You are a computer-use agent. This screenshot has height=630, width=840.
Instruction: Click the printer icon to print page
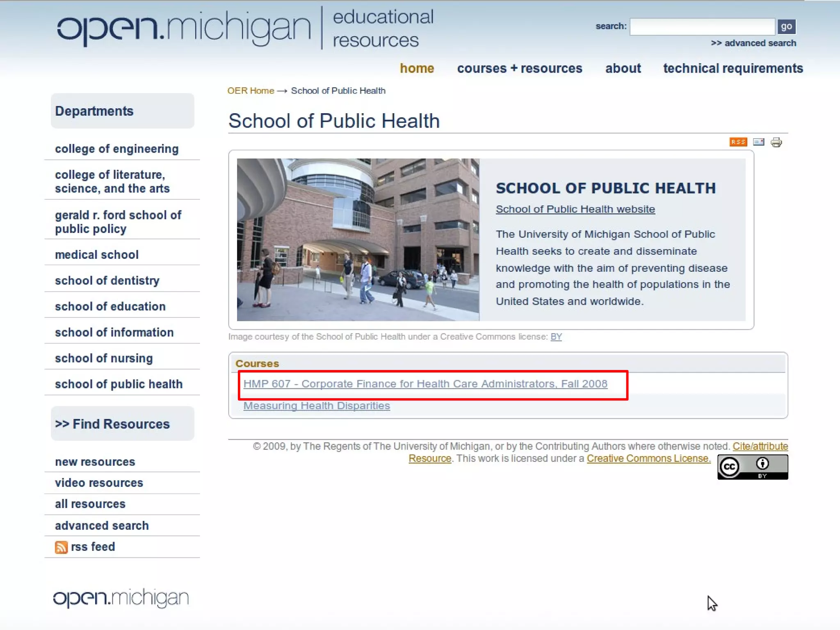tap(776, 142)
